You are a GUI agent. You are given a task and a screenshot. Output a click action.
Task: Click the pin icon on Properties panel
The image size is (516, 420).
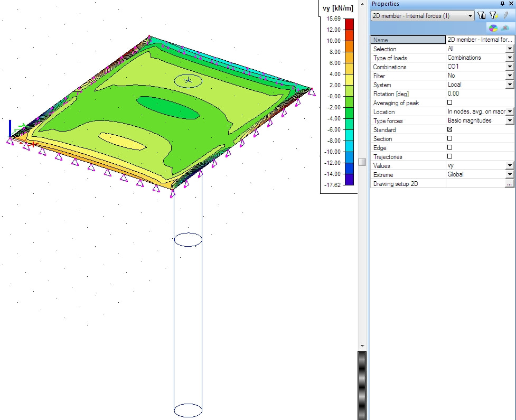[502, 4]
